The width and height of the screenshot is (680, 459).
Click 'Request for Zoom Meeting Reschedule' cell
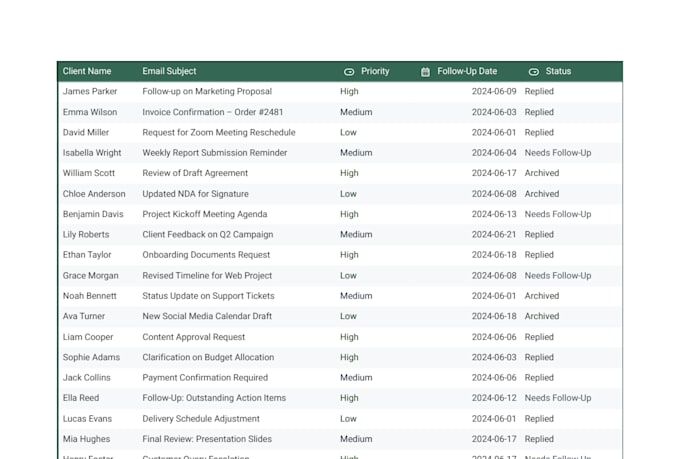click(219, 132)
